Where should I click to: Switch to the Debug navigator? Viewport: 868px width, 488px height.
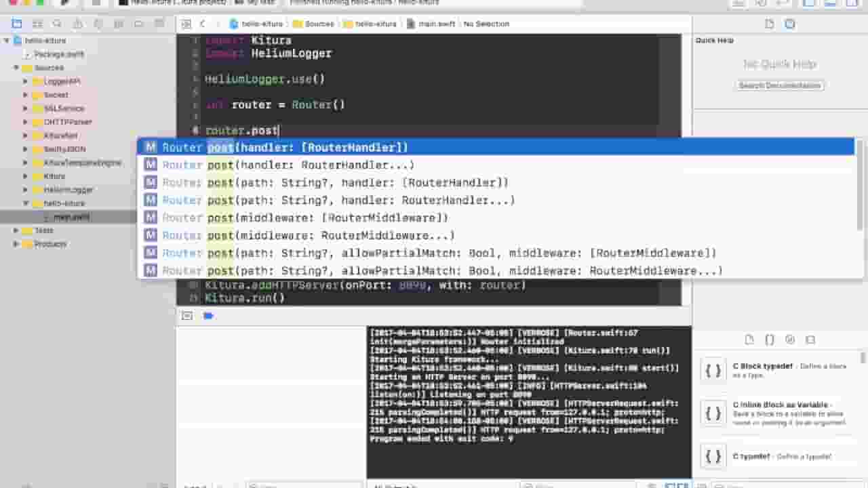119,24
